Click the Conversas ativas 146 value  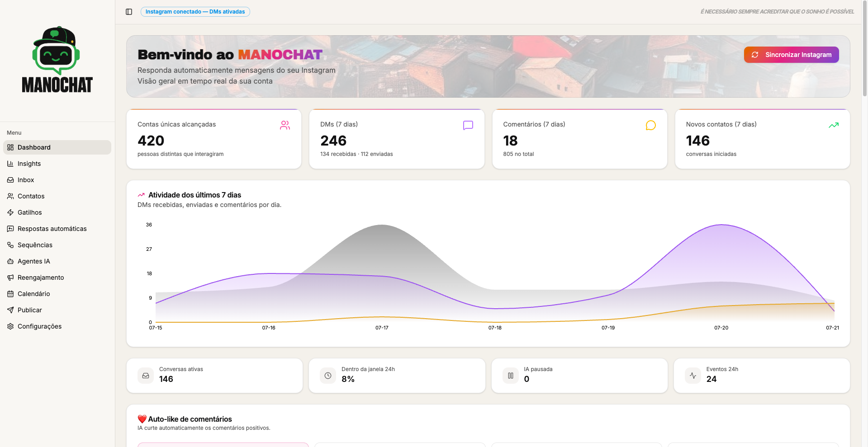click(166, 379)
